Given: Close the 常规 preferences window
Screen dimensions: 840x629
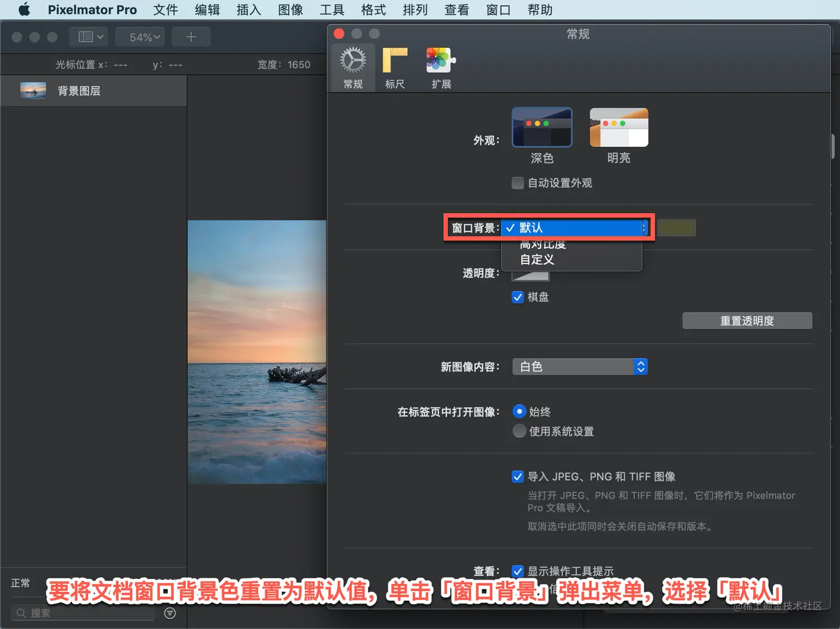Looking at the screenshot, I should click(x=339, y=34).
